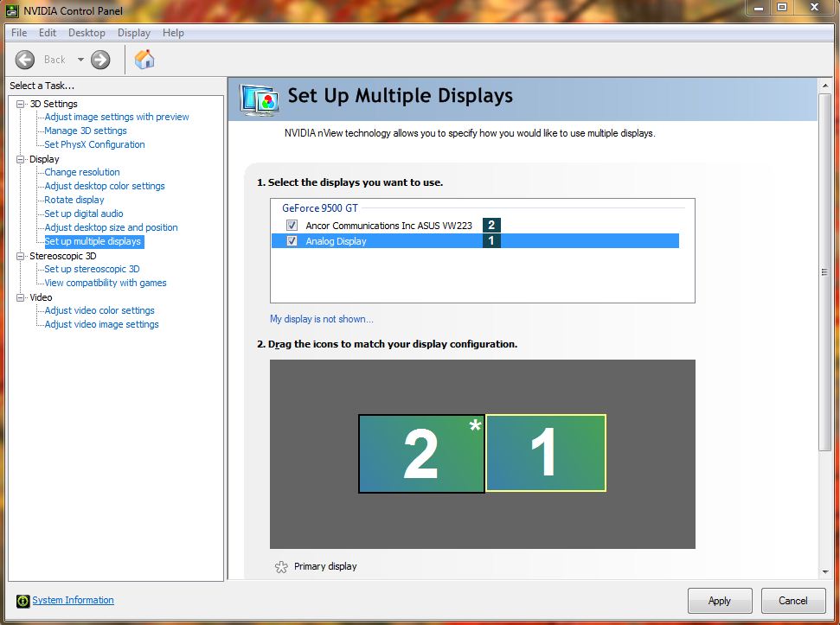Open Change resolution task

click(82, 172)
